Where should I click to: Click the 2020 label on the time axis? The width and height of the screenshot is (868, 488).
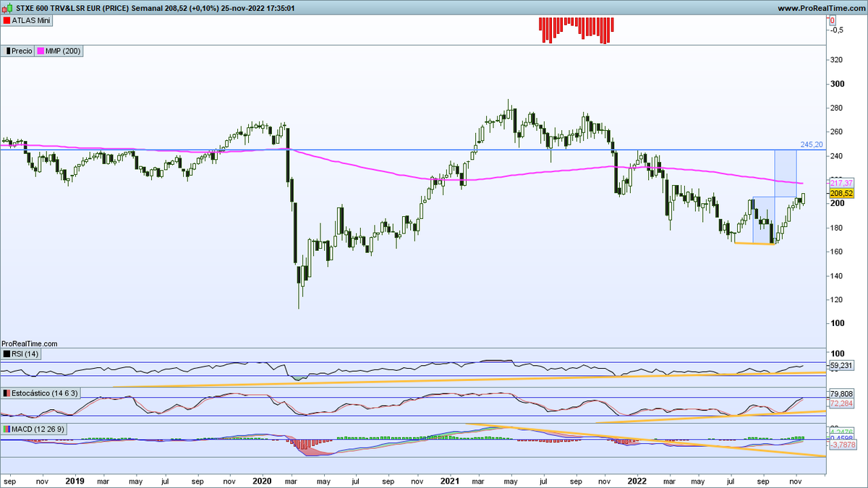tap(262, 480)
